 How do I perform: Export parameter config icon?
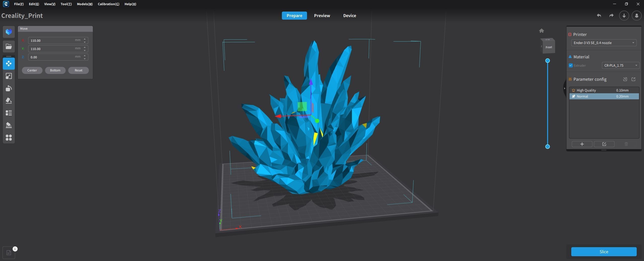tap(633, 79)
